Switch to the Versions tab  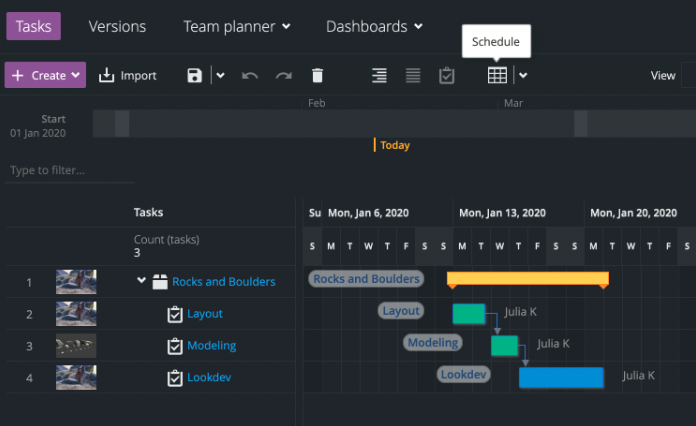coord(117,27)
